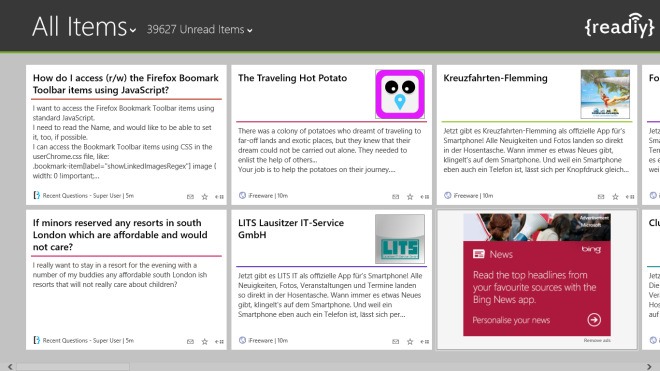Star the Kreuzfahrten-Flemming item
Screen dimensions: 660x371
(x=615, y=197)
